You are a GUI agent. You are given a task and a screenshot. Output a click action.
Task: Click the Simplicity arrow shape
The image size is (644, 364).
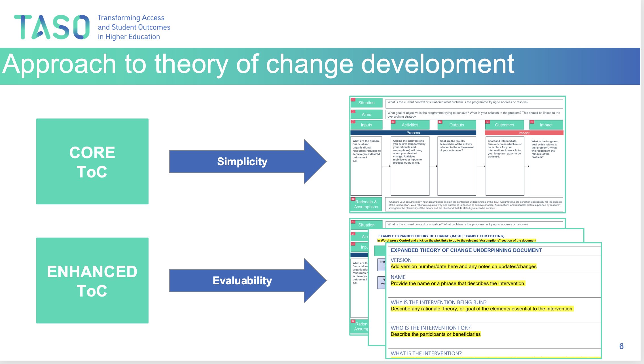coord(242,162)
